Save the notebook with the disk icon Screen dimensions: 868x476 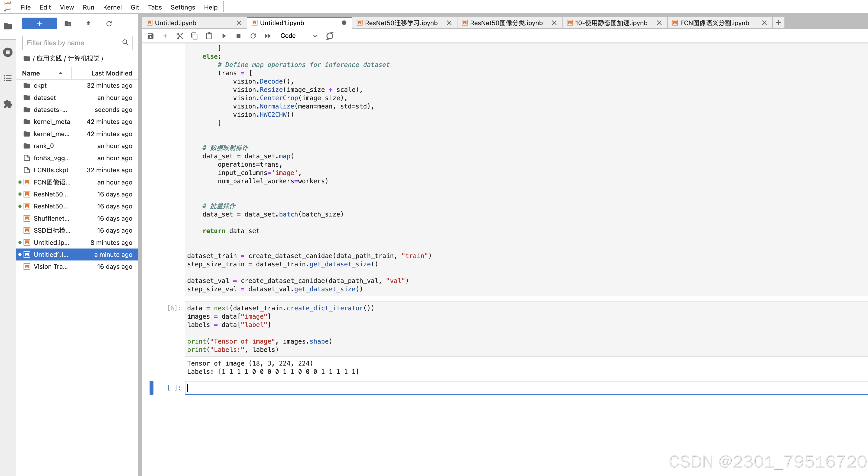click(x=150, y=36)
